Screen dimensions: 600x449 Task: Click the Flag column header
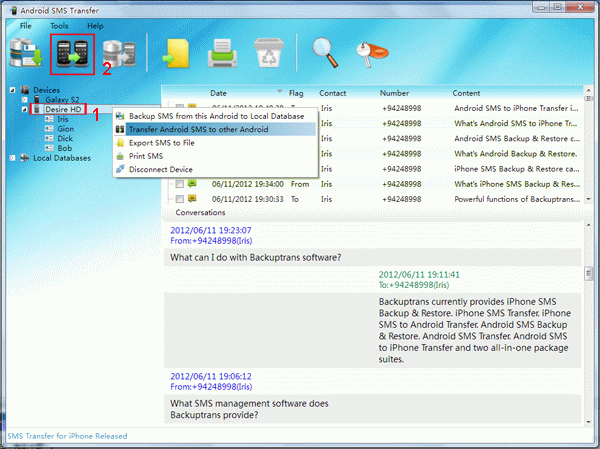click(x=296, y=93)
